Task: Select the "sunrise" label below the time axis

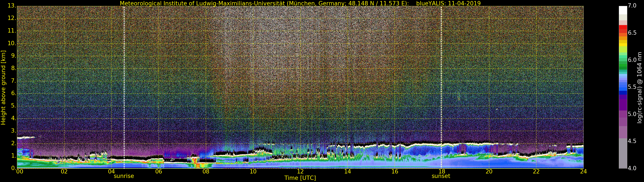Action: point(124,176)
